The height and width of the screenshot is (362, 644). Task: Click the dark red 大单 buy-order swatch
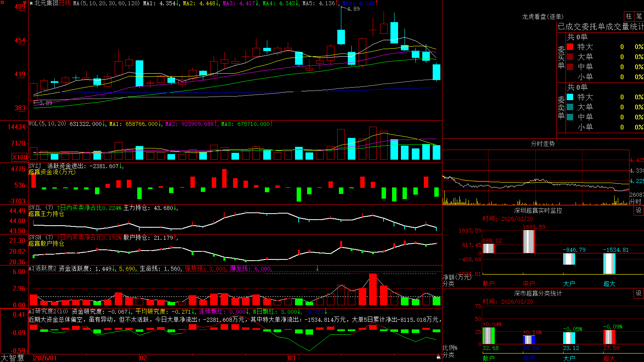pos(570,57)
